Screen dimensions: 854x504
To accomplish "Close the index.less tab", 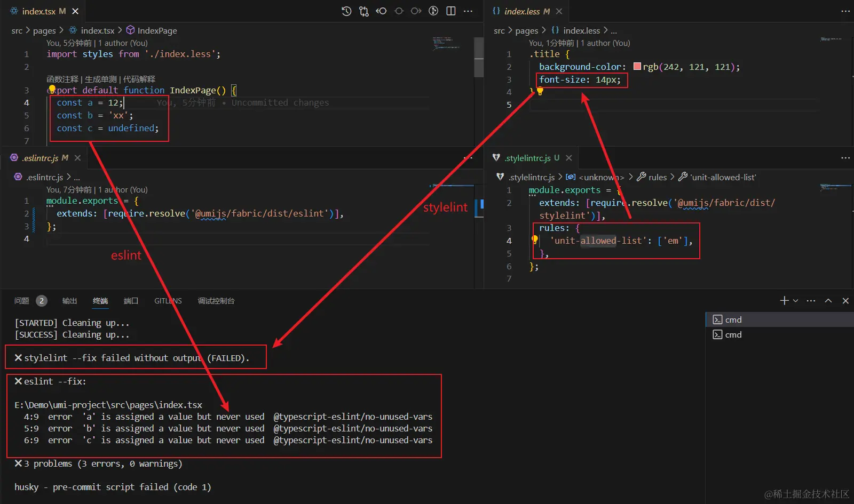I will (559, 11).
